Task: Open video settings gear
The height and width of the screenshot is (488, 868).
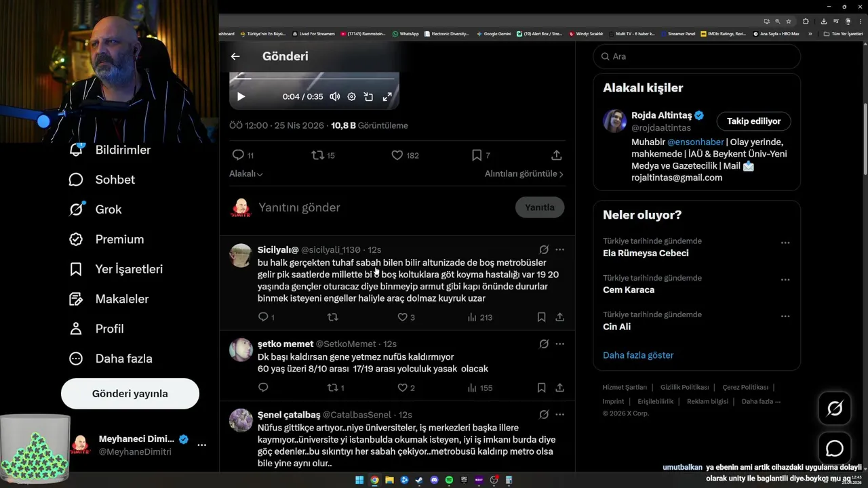Action: 351,96
